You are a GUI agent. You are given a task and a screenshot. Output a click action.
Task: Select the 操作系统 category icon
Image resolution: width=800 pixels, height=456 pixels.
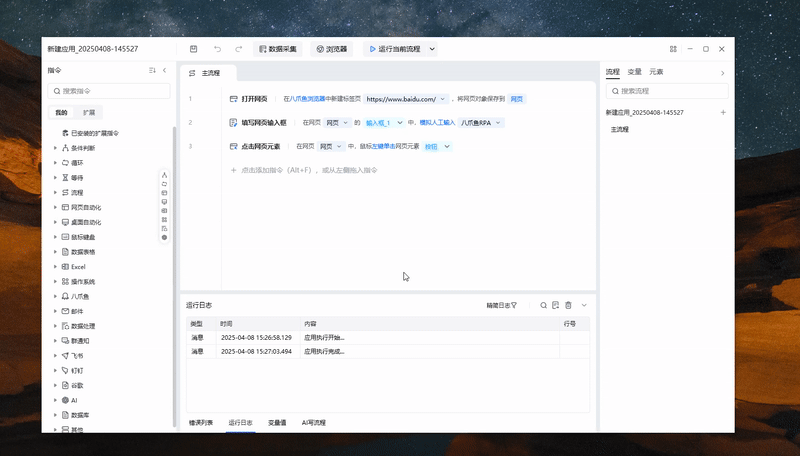tap(65, 281)
